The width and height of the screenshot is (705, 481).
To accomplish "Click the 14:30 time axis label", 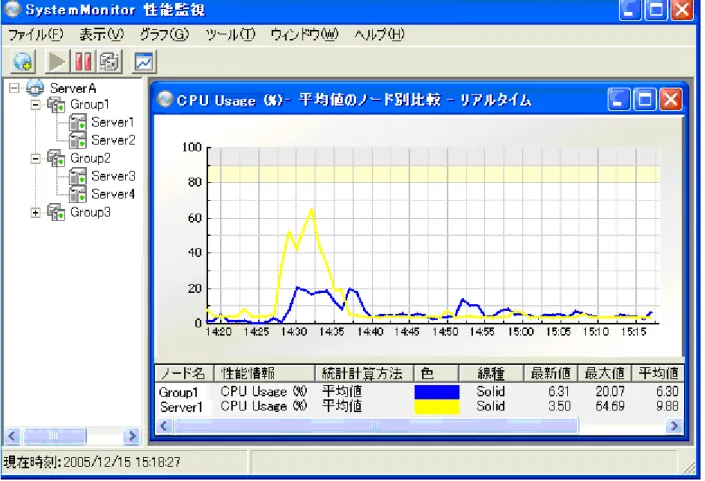I will click(294, 332).
